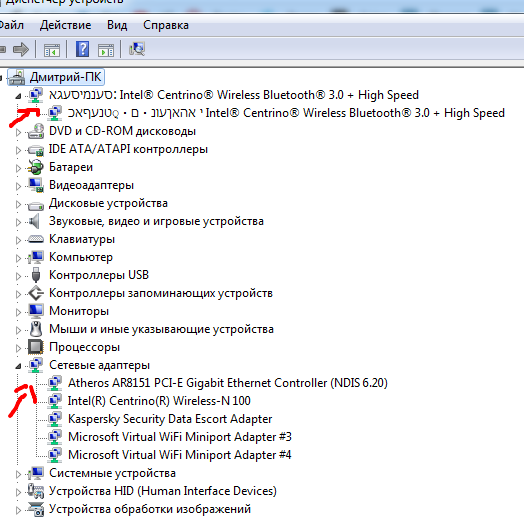524x528 pixels.
Task: Click the Atheros AR8151 adapter icon
Action: pos(55,383)
